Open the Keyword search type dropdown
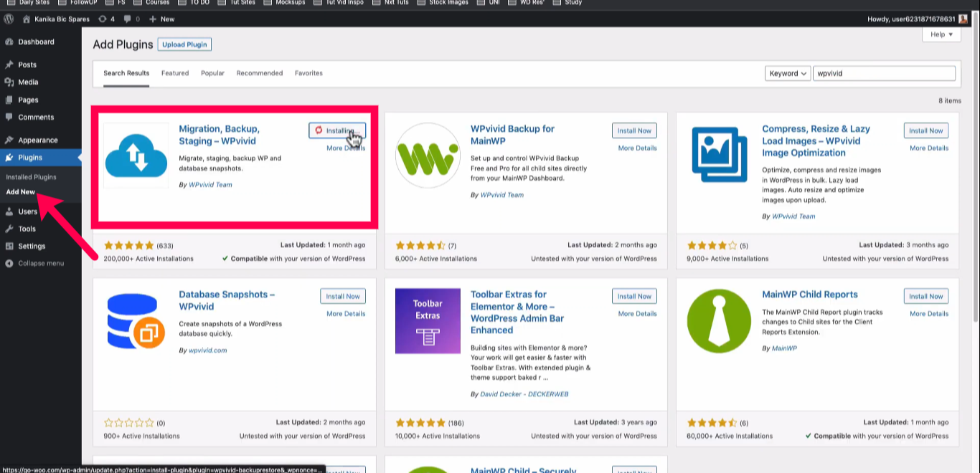Viewport: 980px width, 473px height. coord(788,73)
